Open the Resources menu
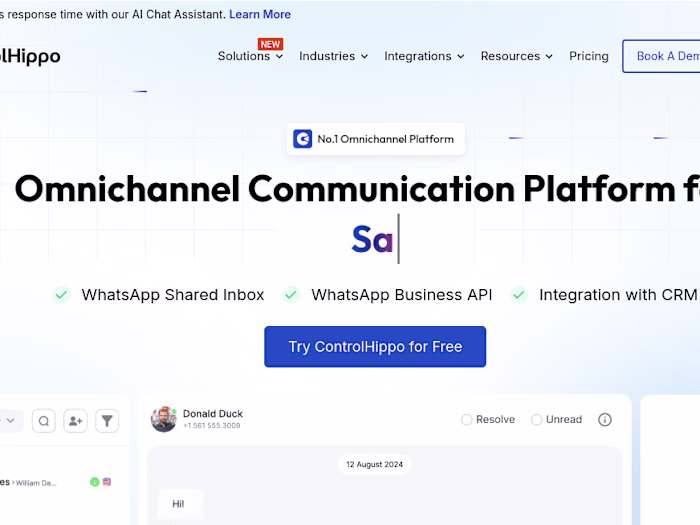This screenshot has height=525, width=700. click(x=510, y=56)
